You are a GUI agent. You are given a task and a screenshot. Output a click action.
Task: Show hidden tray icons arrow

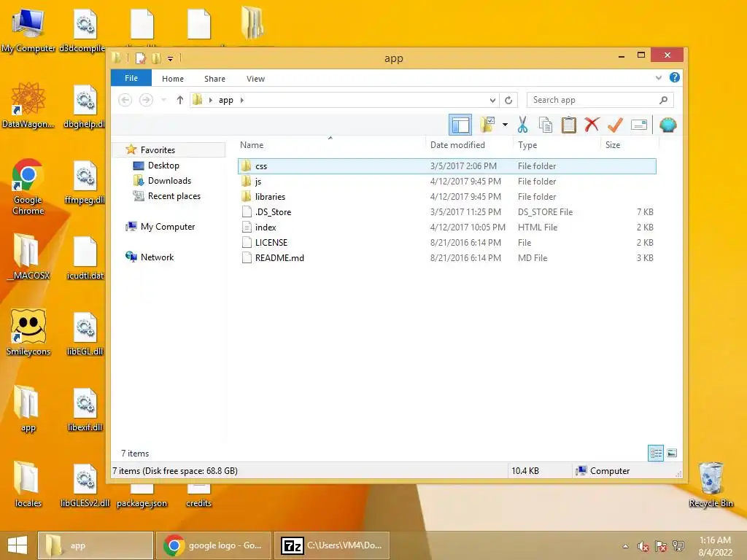click(x=625, y=546)
